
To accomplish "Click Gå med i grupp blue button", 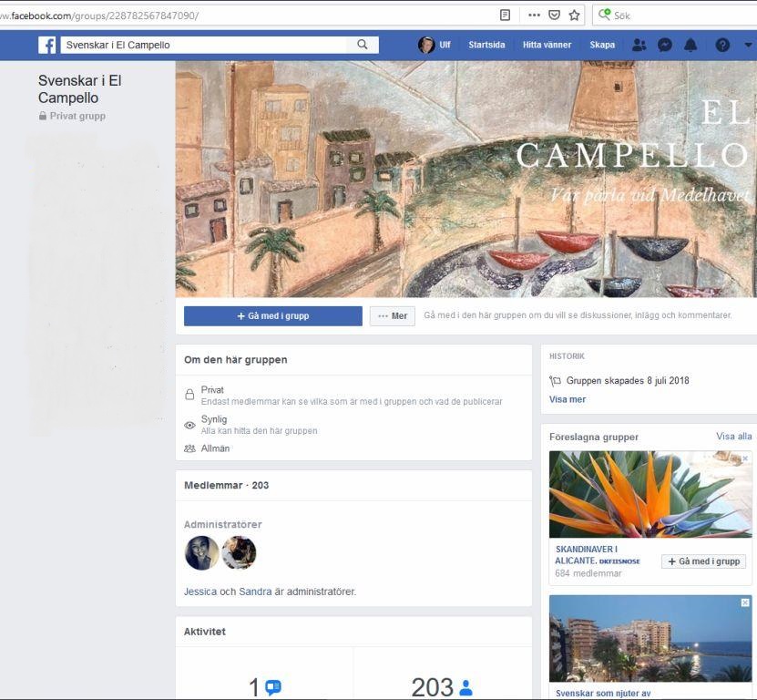I will 273,316.
